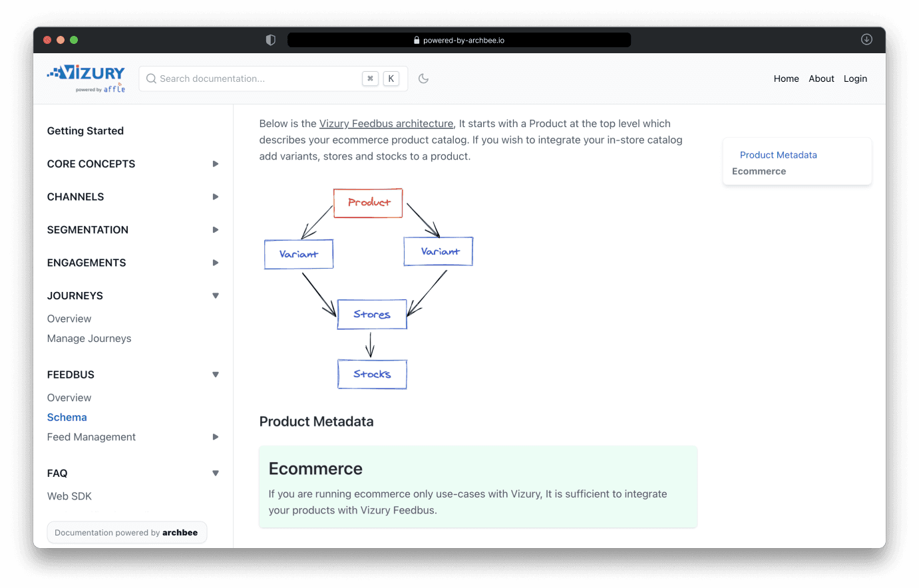The width and height of the screenshot is (919, 588).
Task: Expand ENGAGEMENTS sidebar section
Action: pyautogui.click(x=215, y=263)
